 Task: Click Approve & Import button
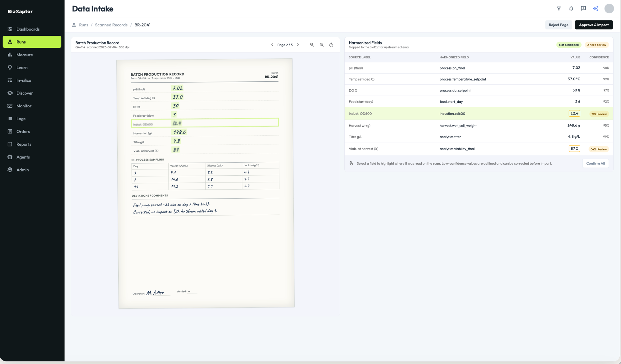[x=593, y=25]
